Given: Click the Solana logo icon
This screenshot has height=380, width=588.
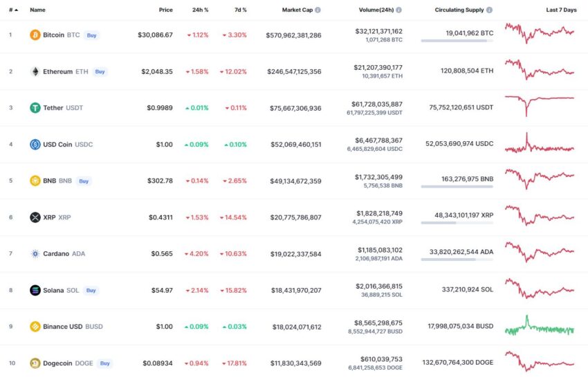Looking at the screenshot, I should click(x=35, y=290).
